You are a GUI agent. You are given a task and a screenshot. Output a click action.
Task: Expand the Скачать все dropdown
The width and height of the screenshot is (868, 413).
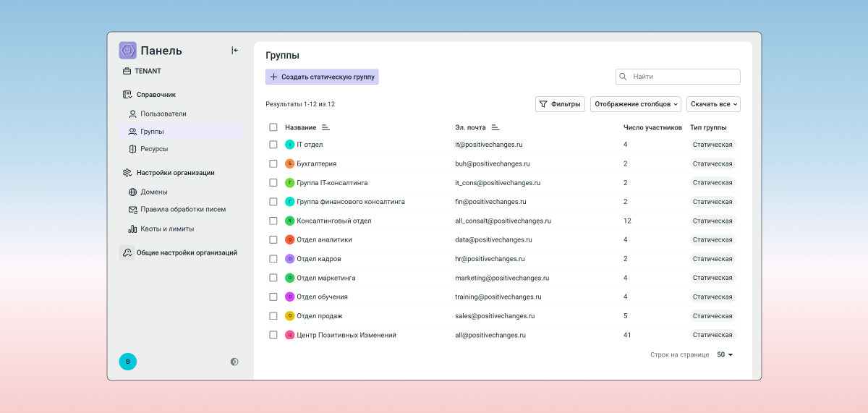(x=713, y=104)
